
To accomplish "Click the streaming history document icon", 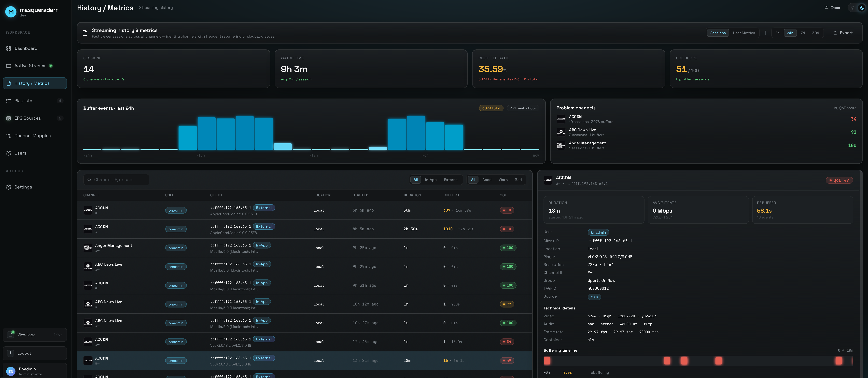I will click(85, 33).
